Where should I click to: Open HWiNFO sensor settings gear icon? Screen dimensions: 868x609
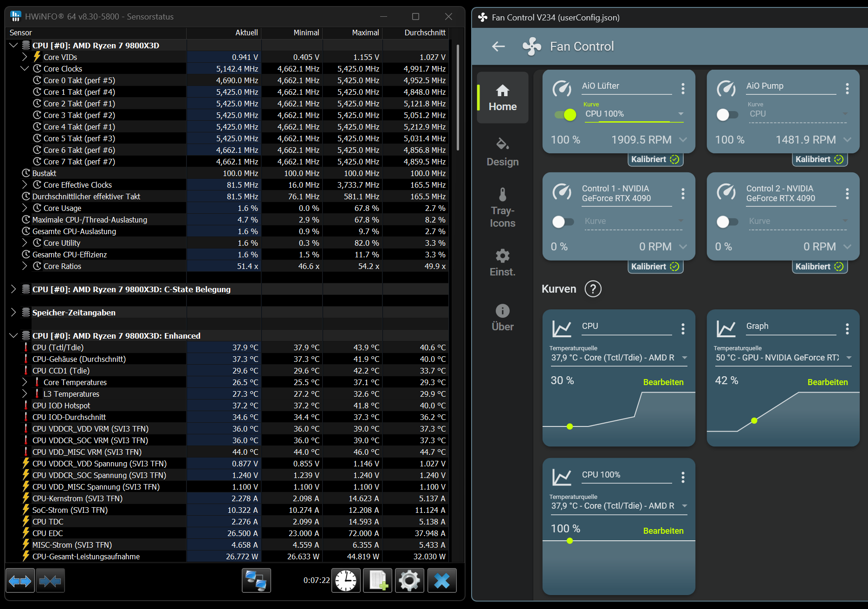click(409, 581)
